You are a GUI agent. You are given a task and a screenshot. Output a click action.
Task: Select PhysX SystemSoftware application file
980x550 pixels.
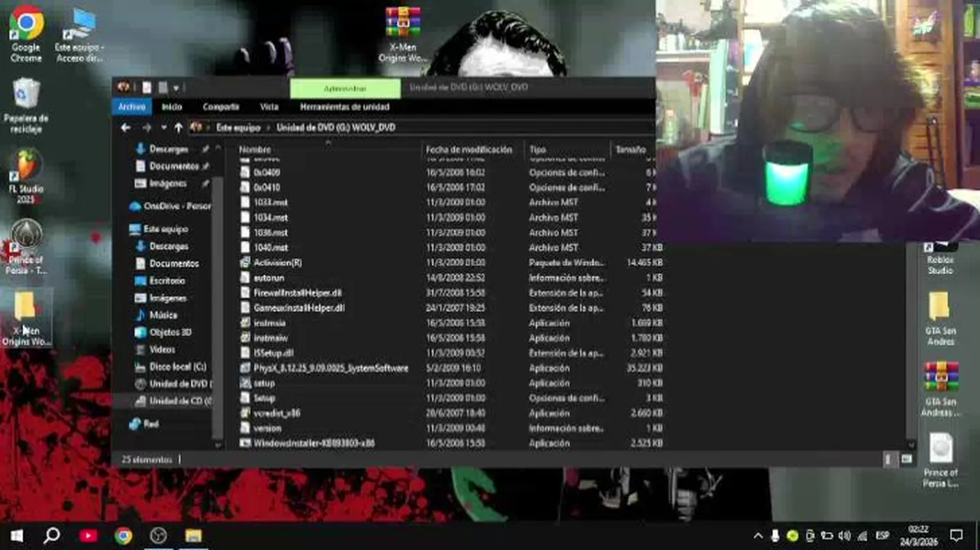pyautogui.click(x=330, y=368)
